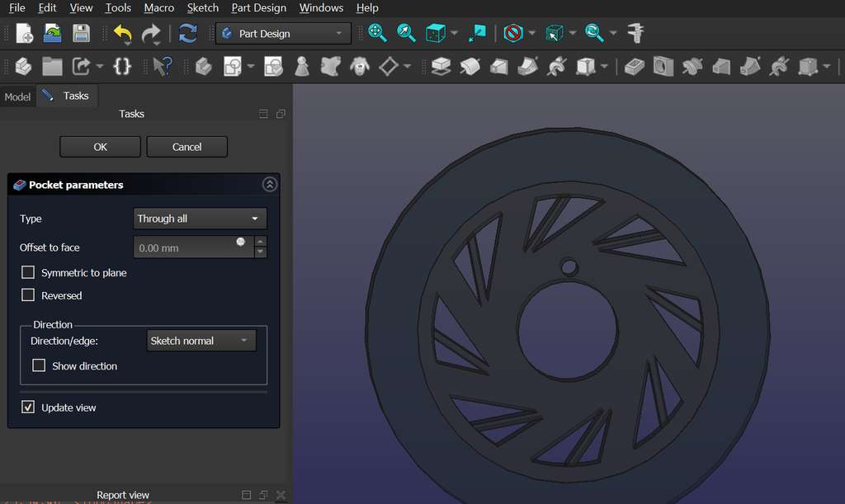Open the draw style dropdown icon

514,33
